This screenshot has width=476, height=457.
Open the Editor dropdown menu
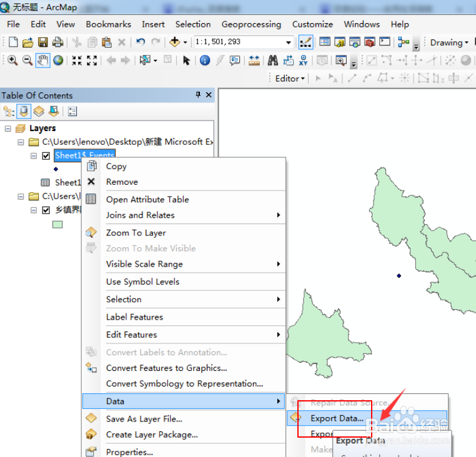click(x=290, y=79)
